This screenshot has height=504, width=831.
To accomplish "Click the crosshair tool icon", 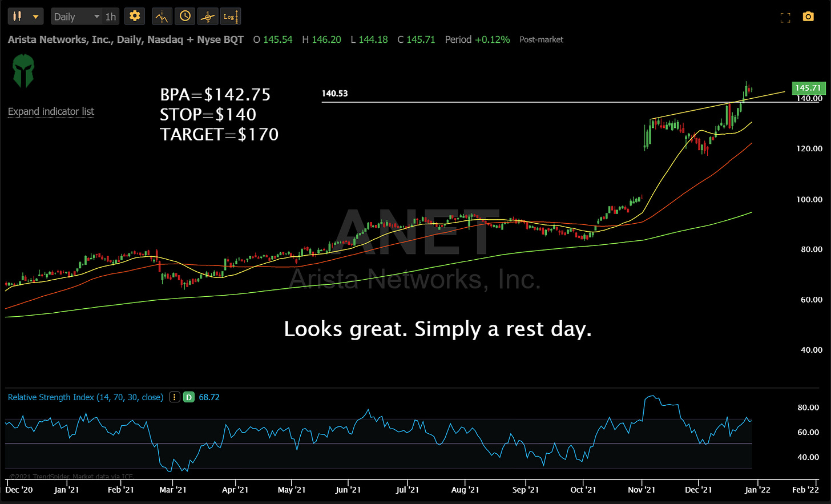I will pyautogui.click(x=208, y=17).
